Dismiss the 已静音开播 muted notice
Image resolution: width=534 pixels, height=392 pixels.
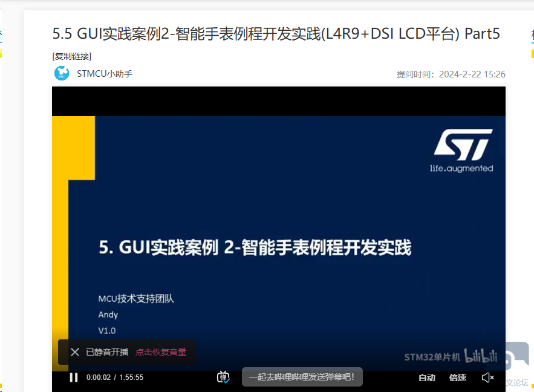(75, 352)
